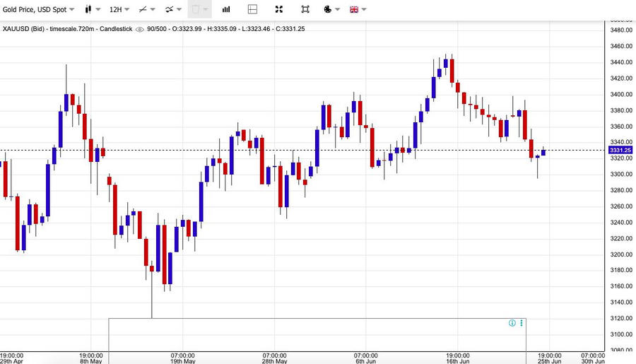Click the info icon in the bottom panel
Image resolution: width=636 pixels, height=364 pixels.
(x=512, y=323)
